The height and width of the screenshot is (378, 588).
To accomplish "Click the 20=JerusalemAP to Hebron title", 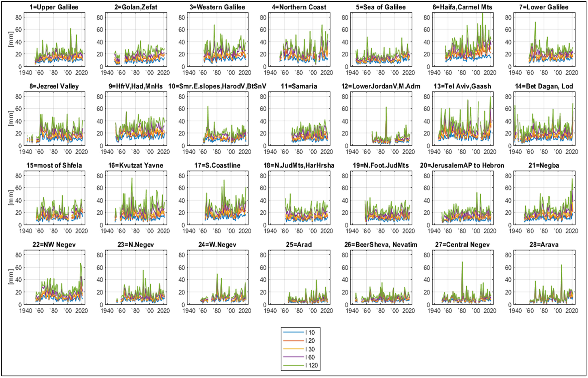I will (x=462, y=165).
